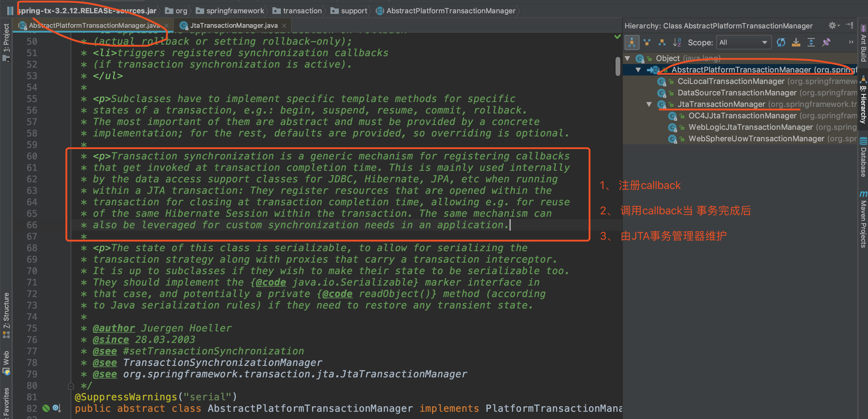Close the AbstractPlatformTransactionManager.java tab
The height and width of the screenshot is (419, 868).
pyautogui.click(x=166, y=26)
